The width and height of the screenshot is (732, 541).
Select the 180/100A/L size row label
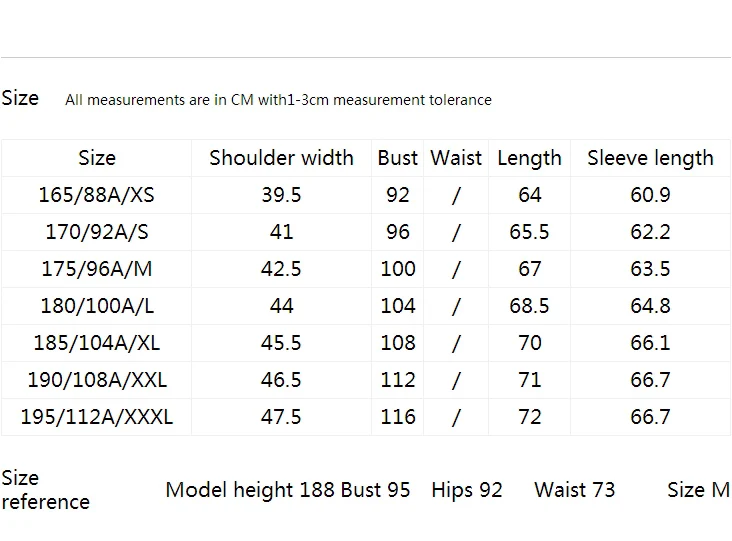point(97,305)
